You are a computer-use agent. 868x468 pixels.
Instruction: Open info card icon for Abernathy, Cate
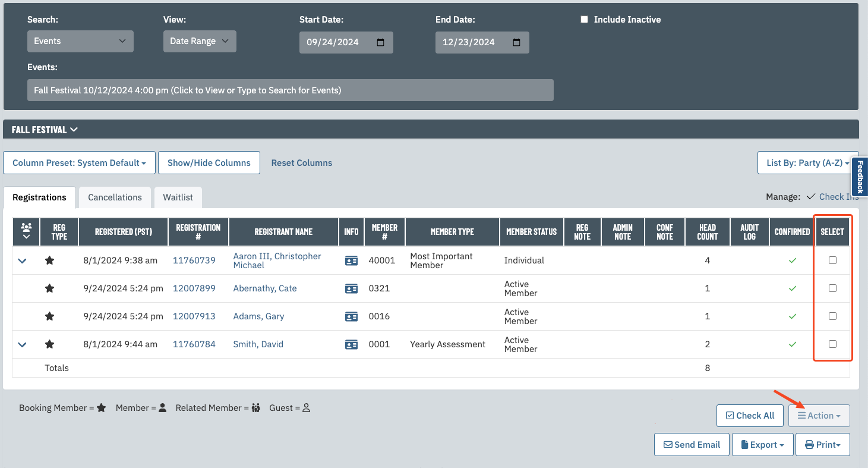pyautogui.click(x=351, y=288)
